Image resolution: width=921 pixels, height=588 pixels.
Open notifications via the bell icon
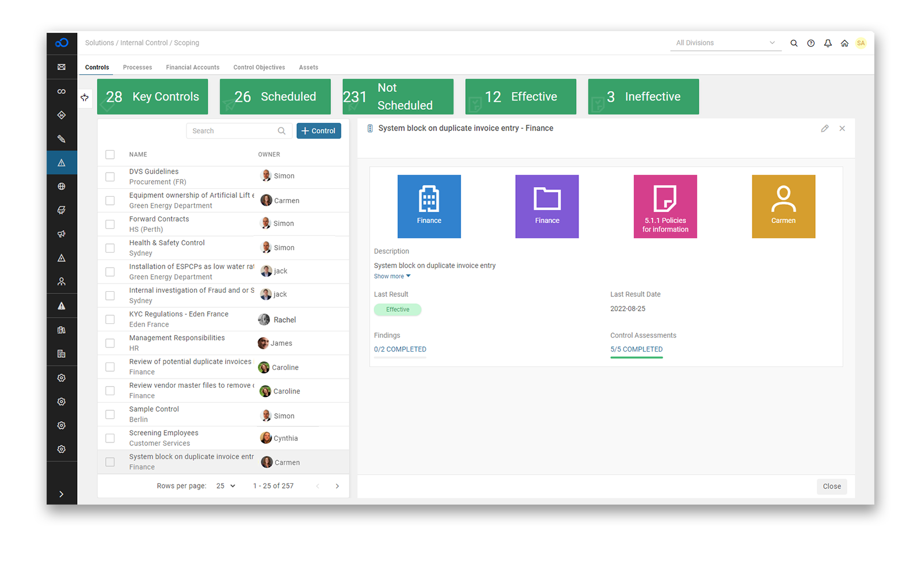click(x=828, y=43)
